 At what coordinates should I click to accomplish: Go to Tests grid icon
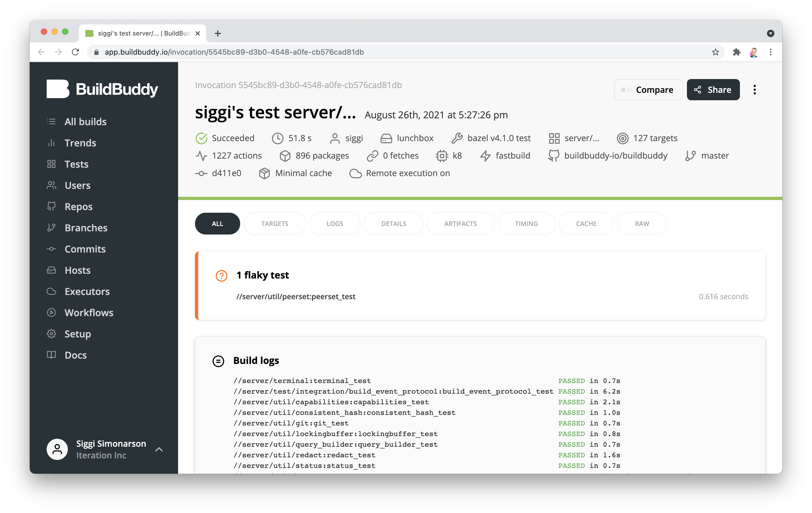pos(51,164)
